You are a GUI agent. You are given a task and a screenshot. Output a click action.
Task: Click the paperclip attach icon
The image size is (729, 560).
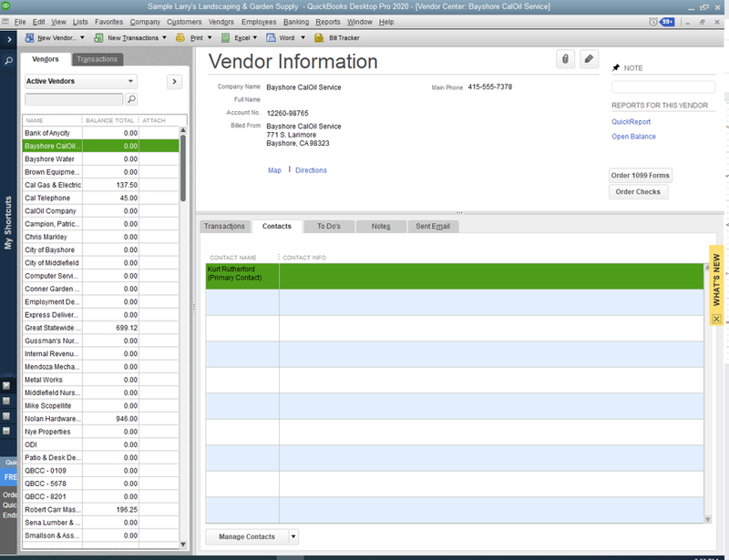[x=565, y=59]
